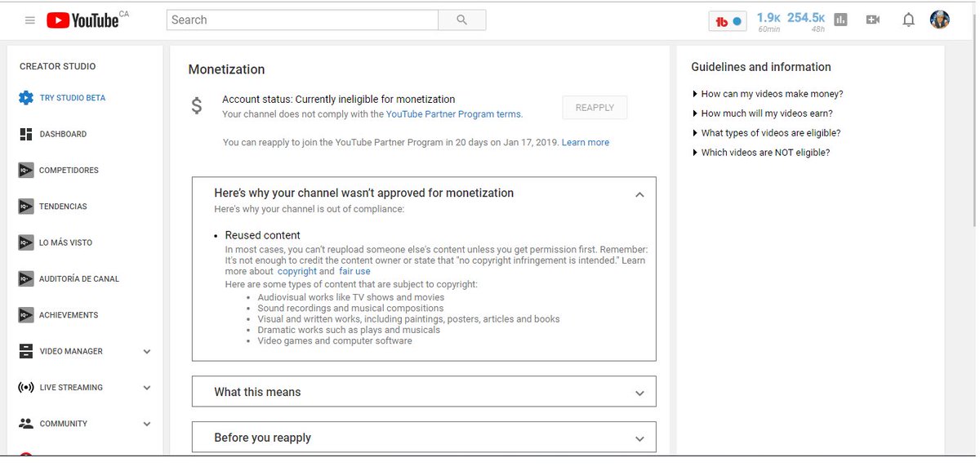
Task: Click the 254.5K 48h views stat
Action: pyautogui.click(x=806, y=21)
